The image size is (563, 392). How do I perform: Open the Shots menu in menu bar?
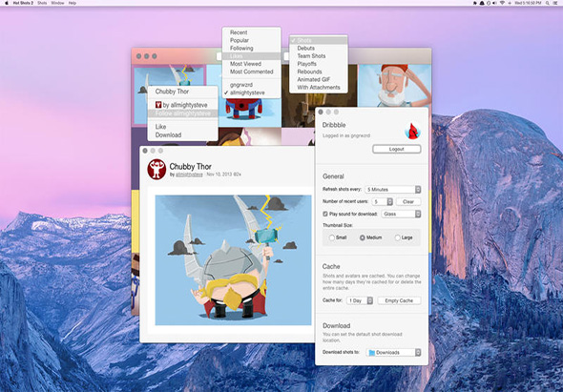tap(42, 3)
